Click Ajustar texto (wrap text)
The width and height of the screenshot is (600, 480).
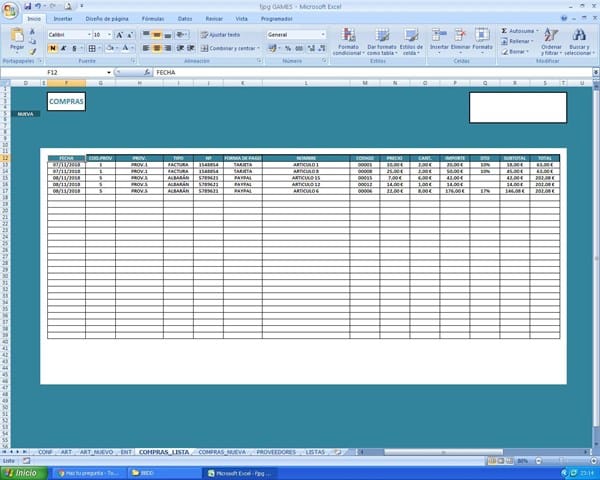[221, 35]
